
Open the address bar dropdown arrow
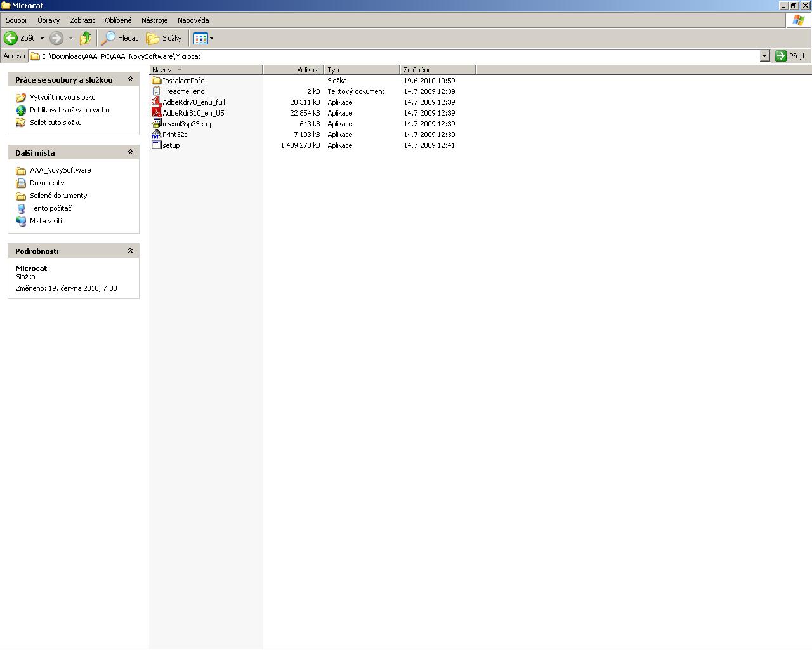point(764,56)
